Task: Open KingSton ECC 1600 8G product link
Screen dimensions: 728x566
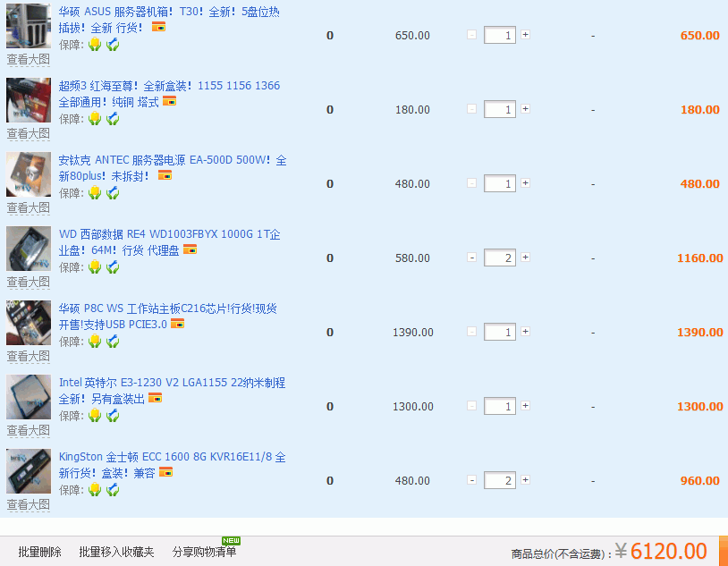Action: pyautogui.click(x=172, y=465)
